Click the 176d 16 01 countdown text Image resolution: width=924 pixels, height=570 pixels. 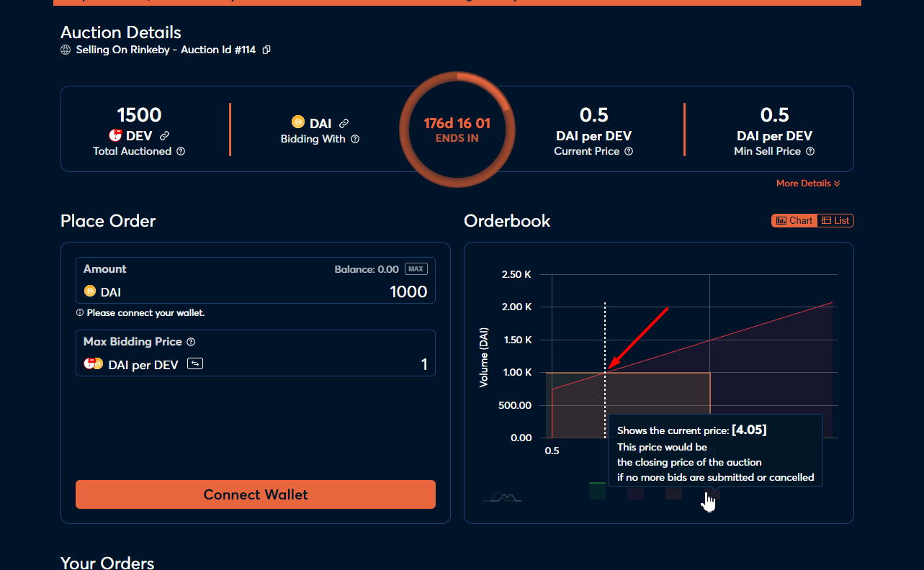[x=457, y=124]
